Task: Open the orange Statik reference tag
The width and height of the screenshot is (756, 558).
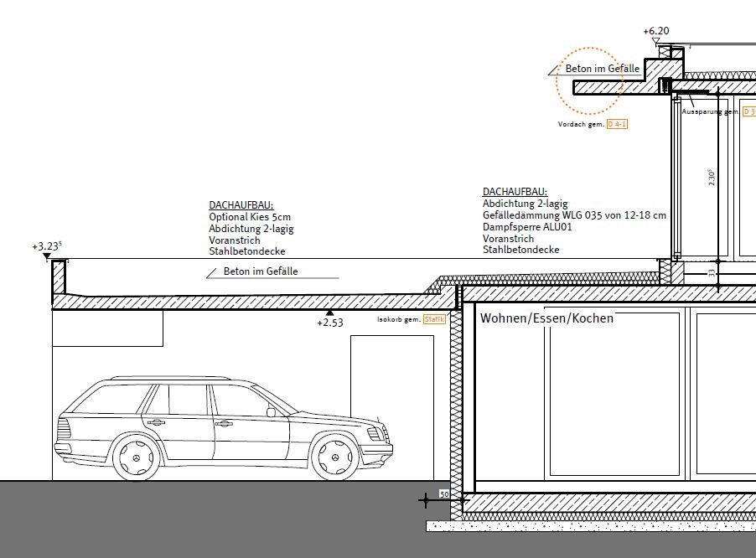Action: click(434, 319)
